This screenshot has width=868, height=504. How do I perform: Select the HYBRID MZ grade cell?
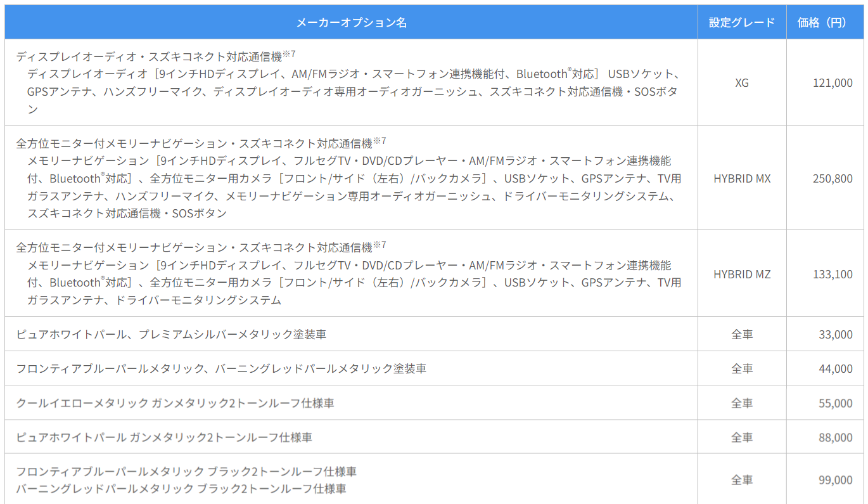click(x=742, y=275)
